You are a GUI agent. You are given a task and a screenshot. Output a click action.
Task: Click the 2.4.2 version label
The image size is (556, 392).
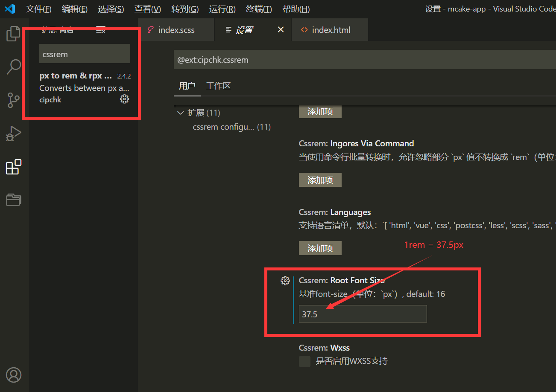(x=124, y=76)
